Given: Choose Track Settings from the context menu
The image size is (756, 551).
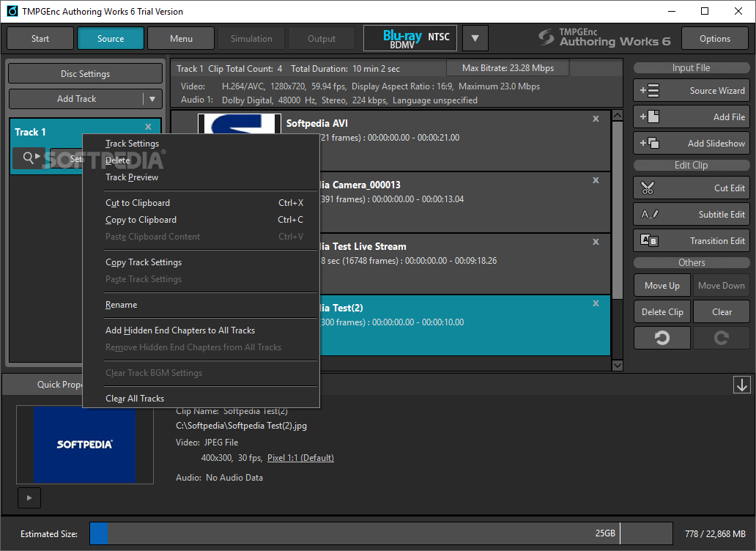Looking at the screenshot, I should click(x=132, y=144).
